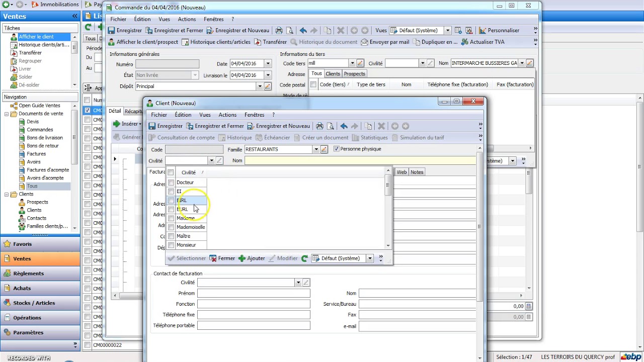Open the Édition menu in Client window
Viewport: 644px width, 362px height.
(183, 115)
